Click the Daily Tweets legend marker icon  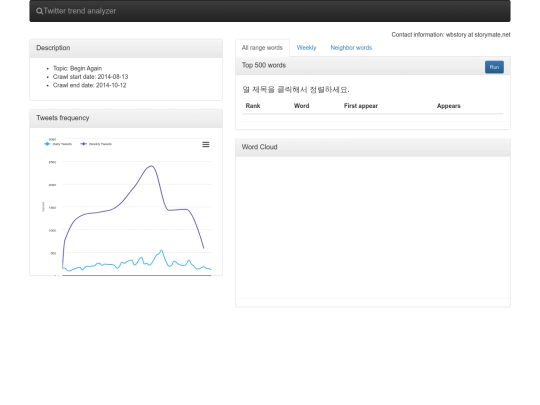[x=47, y=144]
